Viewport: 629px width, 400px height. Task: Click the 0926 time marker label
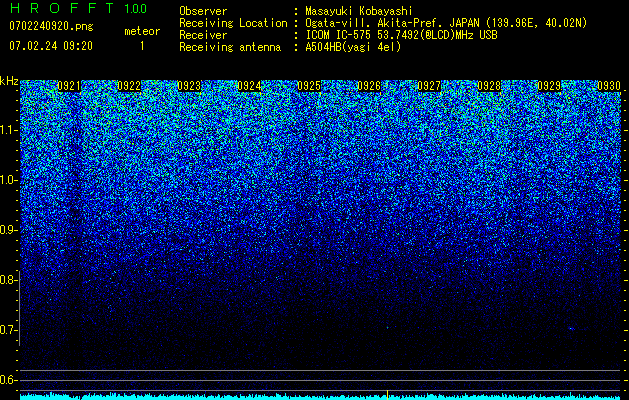point(369,86)
